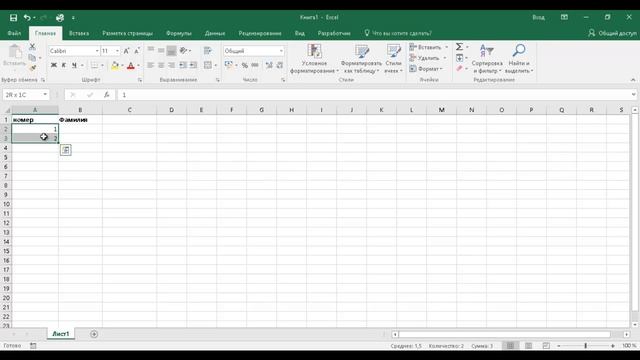The image size is (640, 360).
Task: Click the Вход sign-in link
Action: pyautogui.click(x=538, y=17)
